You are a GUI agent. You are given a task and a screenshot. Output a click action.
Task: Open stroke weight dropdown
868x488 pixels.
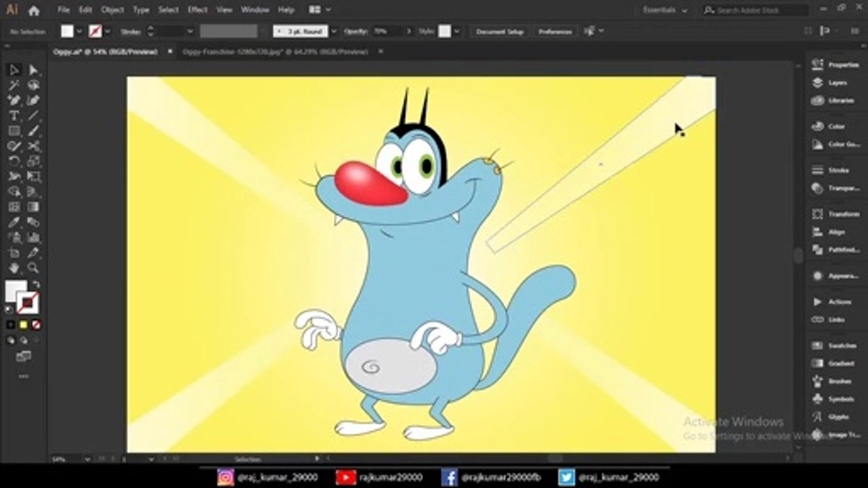190,31
